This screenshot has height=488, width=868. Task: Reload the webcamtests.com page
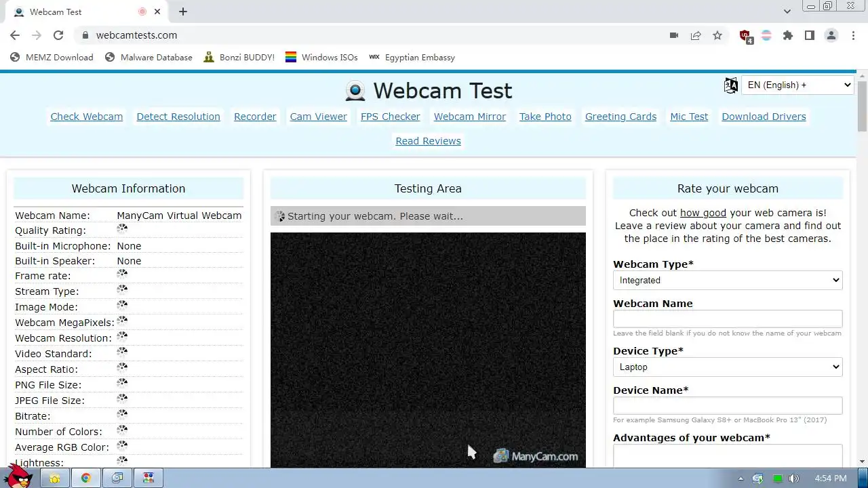[x=58, y=35]
